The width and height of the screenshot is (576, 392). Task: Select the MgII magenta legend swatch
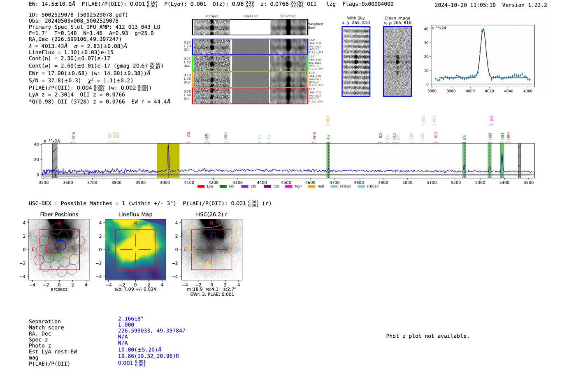click(288, 186)
